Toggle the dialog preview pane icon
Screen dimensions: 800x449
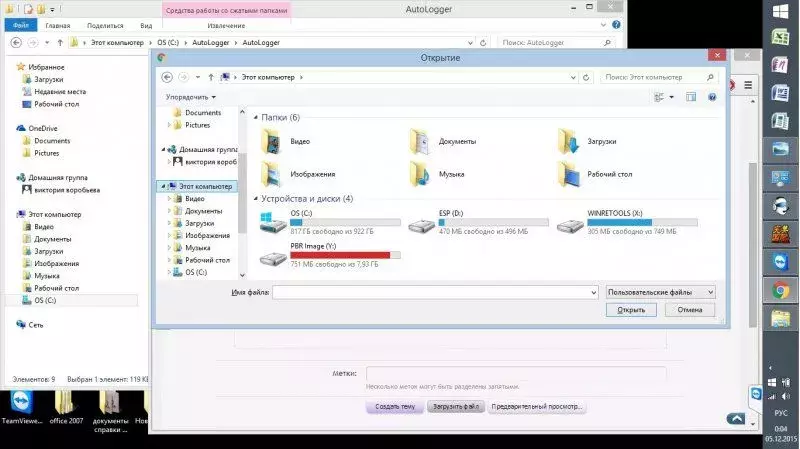click(691, 97)
